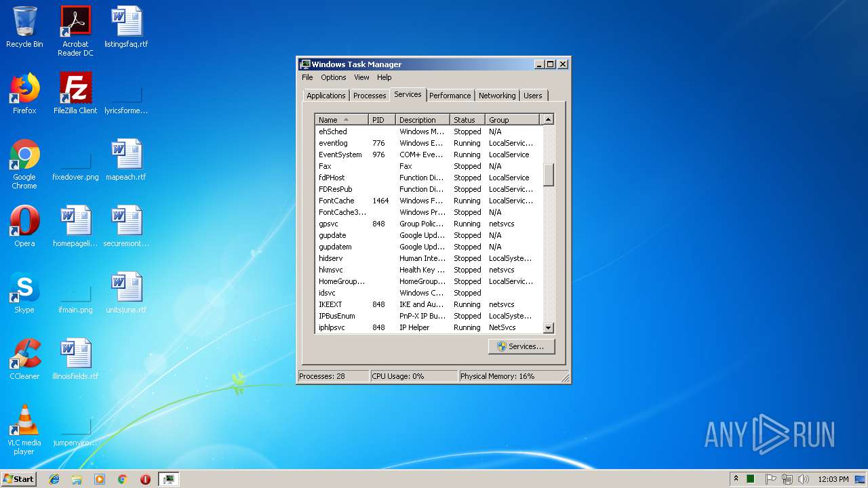
Task: Select the EventSystem service row
Action: click(429, 155)
